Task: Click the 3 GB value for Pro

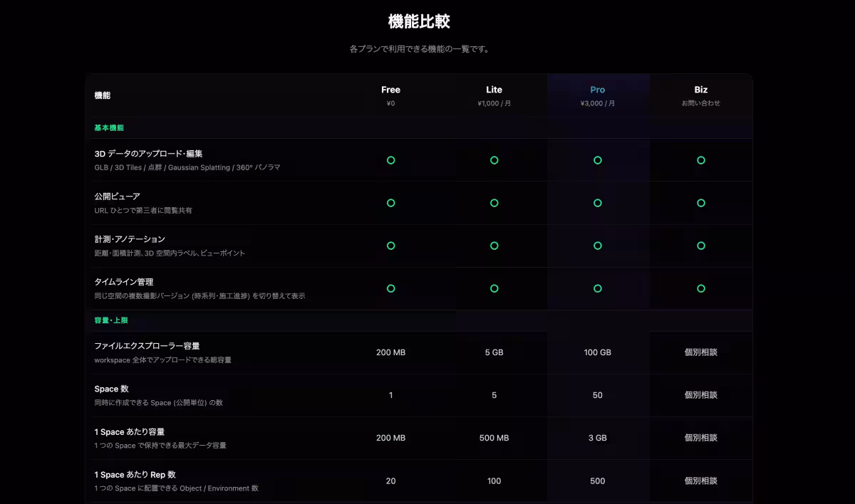Action: click(x=597, y=438)
